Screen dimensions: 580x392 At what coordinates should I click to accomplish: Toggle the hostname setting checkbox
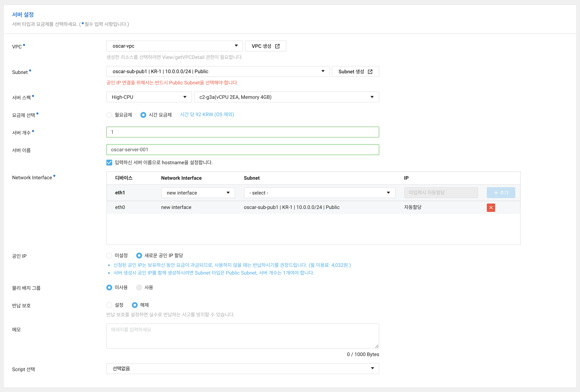coord(109,162)
